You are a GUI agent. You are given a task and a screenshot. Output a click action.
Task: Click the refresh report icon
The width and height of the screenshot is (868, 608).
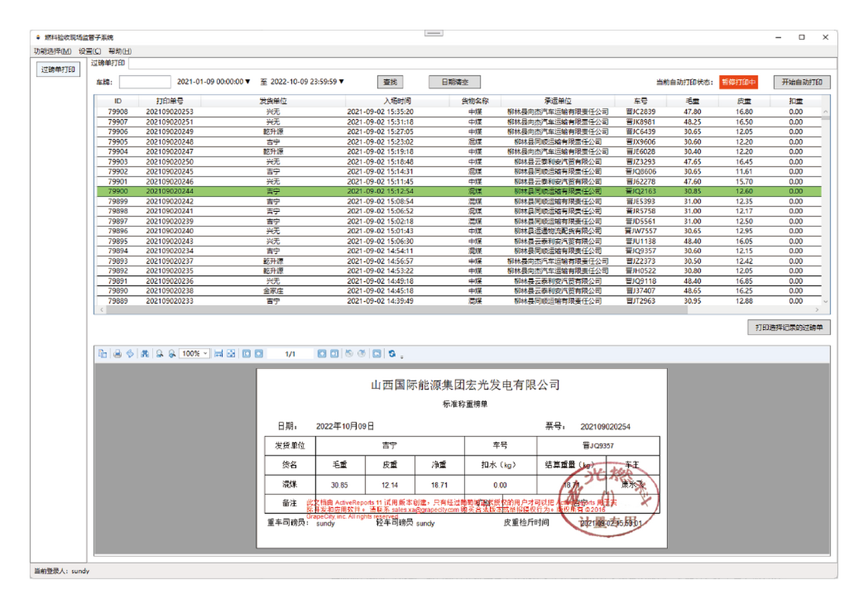pyautogui.click(x=392, y=354)
